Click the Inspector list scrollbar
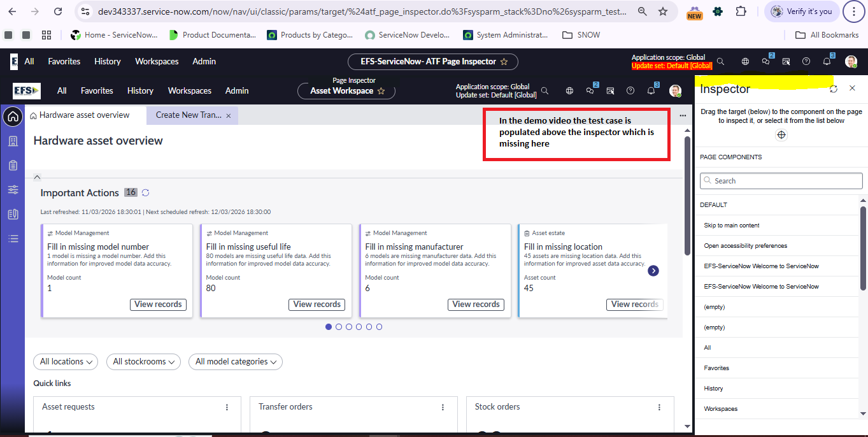Viewport: 868px width, 437px height. [x=864, y=247]
